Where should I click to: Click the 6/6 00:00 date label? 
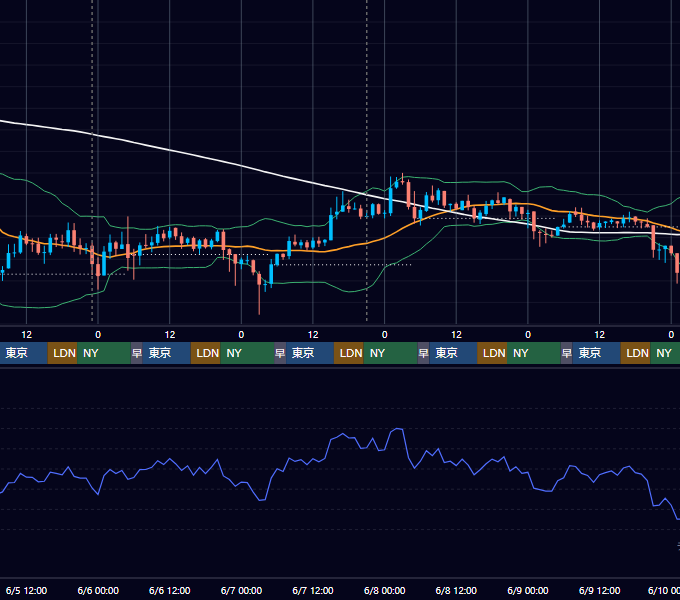(x=98, y=590)
